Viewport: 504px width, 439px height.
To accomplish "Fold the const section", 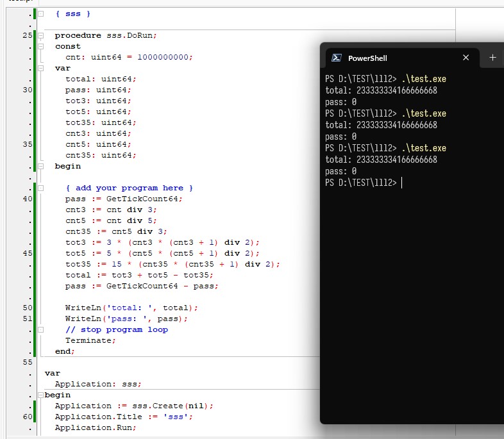I will 41,46.
